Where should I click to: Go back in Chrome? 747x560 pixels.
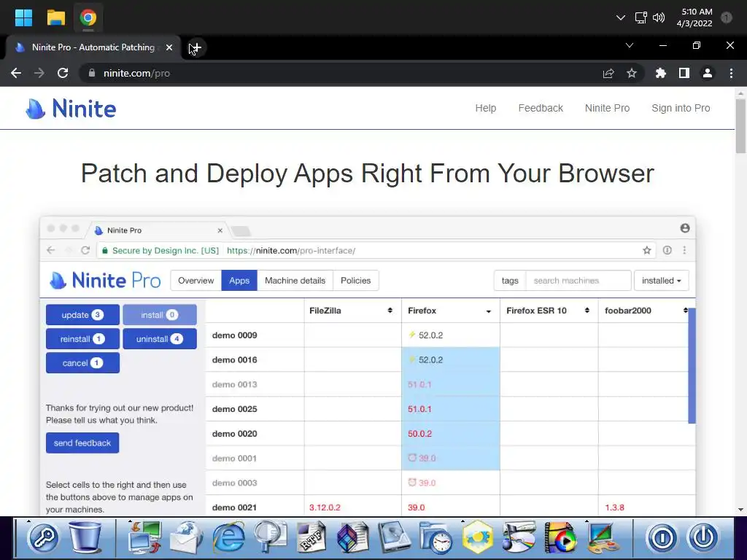pyautogui.click(x=16, y=74)
